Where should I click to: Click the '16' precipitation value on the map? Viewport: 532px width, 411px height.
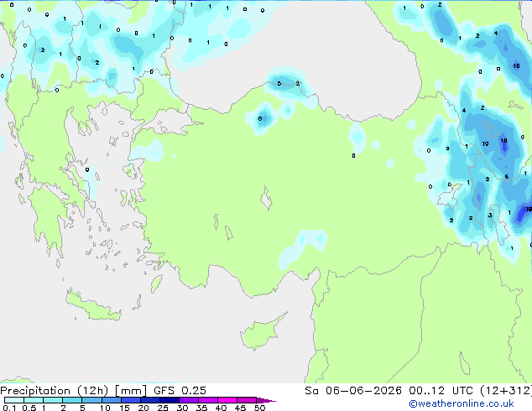pos(516,65)
